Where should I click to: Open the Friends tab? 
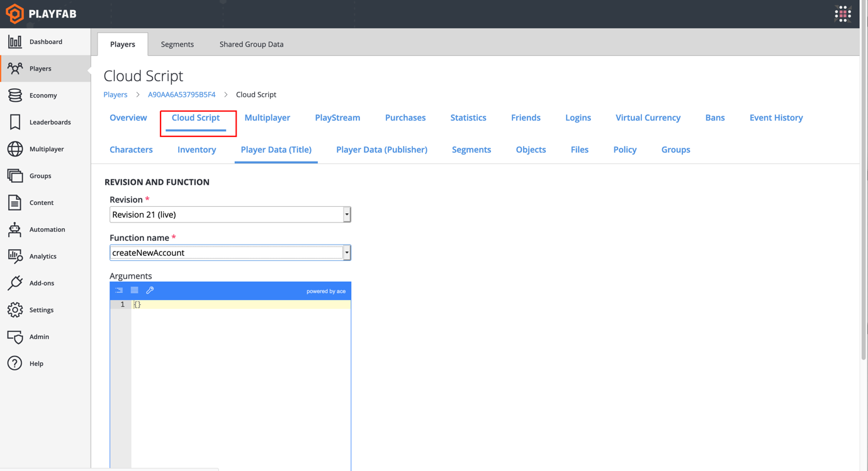click(x=526, y=118)
